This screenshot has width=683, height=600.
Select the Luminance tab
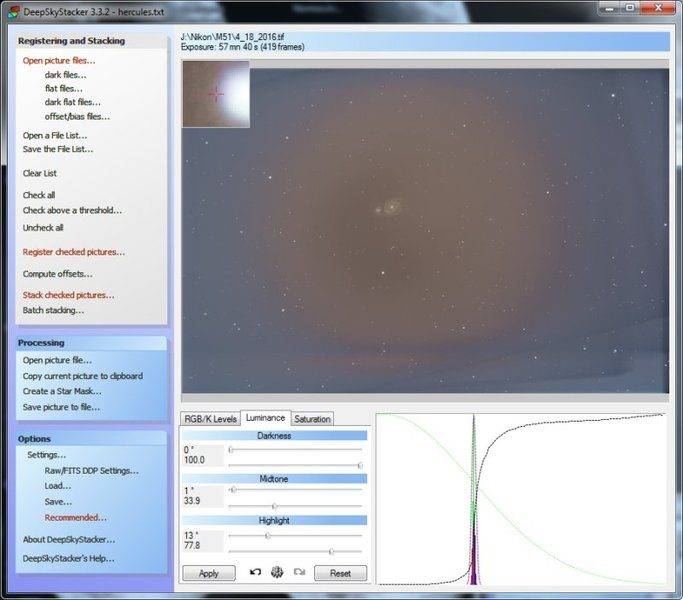point(265,418)
